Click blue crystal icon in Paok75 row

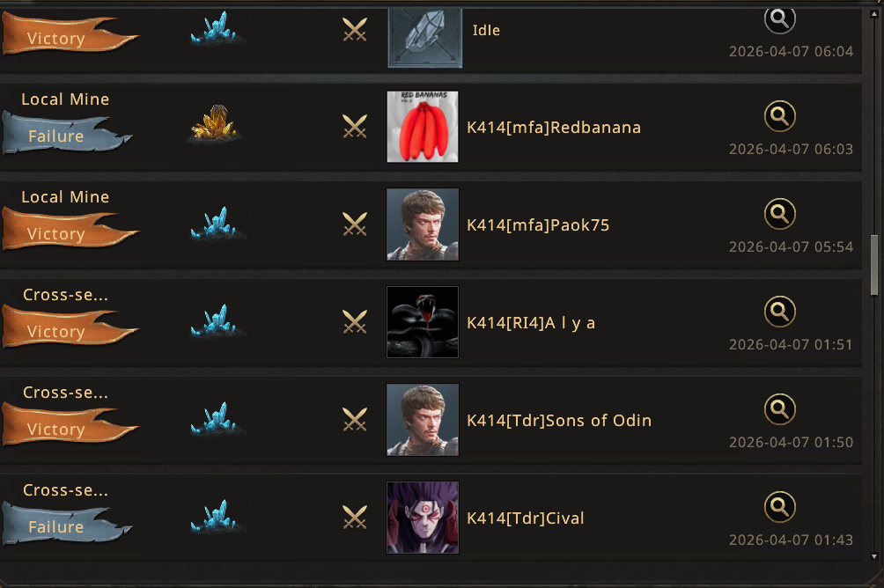pyautogui.click(x=217, y=223)
